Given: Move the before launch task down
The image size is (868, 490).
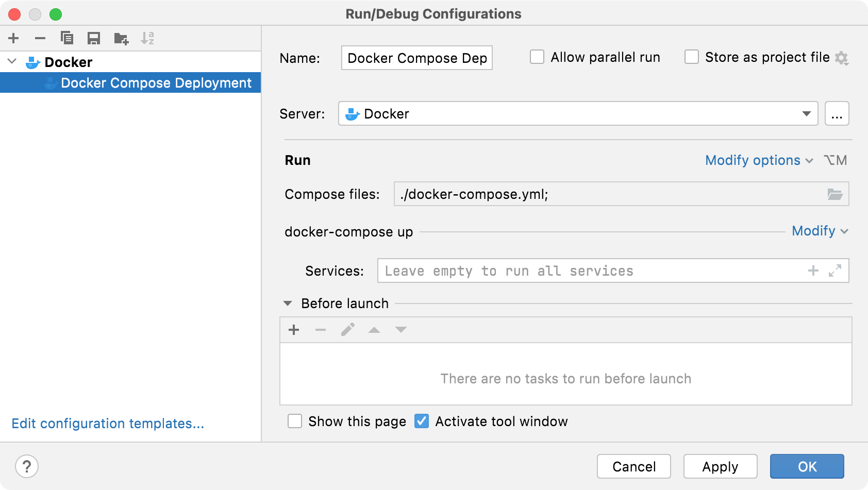Looking at the screenshot, I should pyautogui.click(x=401, y=330).
